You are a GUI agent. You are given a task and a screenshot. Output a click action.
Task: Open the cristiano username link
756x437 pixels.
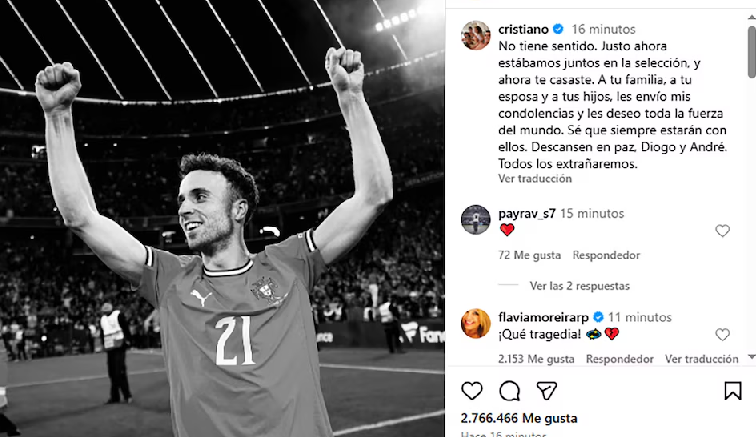pyautogui.click(x=523, y=29)
